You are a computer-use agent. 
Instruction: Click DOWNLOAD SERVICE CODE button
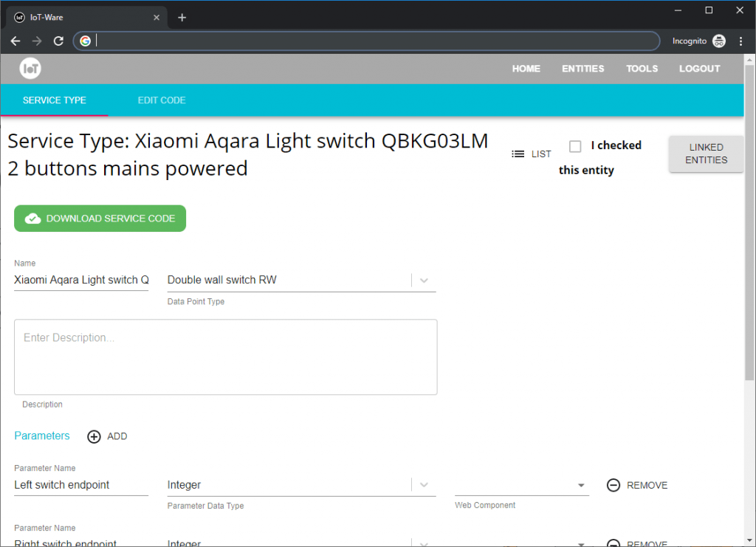point(100,219)
